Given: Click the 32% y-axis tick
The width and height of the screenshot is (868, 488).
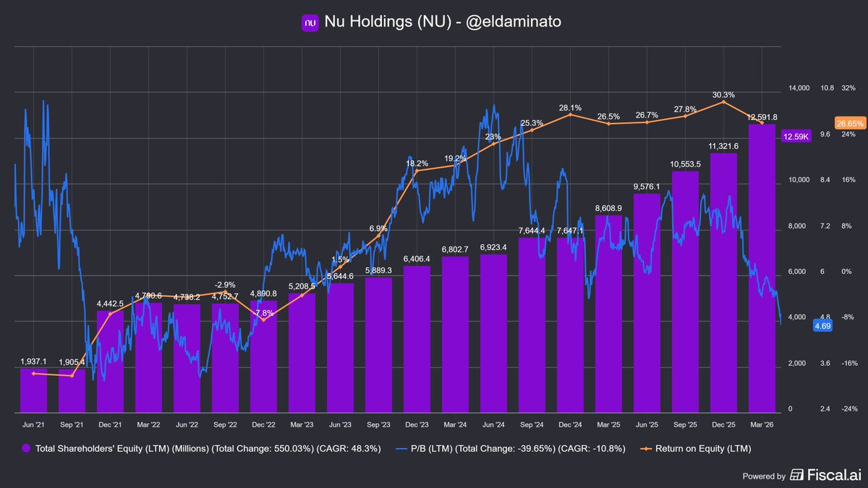Looking at the screenshot, I should click(848, 88).
